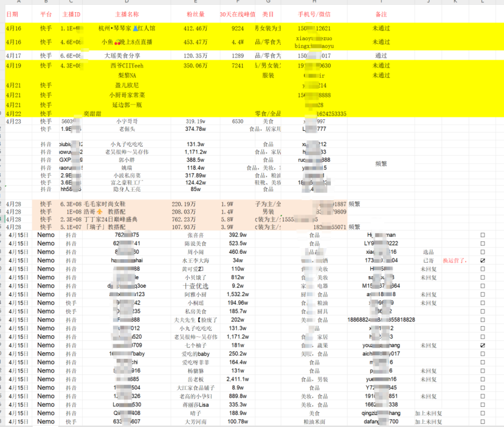
Task: Click the 2,411.1w follower count cell
Action: coord(238,379)
